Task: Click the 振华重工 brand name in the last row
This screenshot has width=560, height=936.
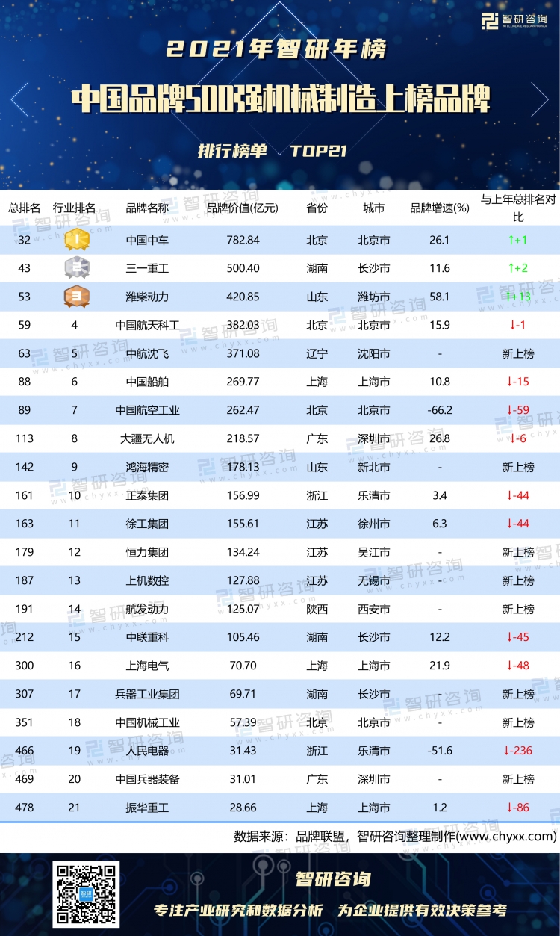Action: tap(147, 808)
